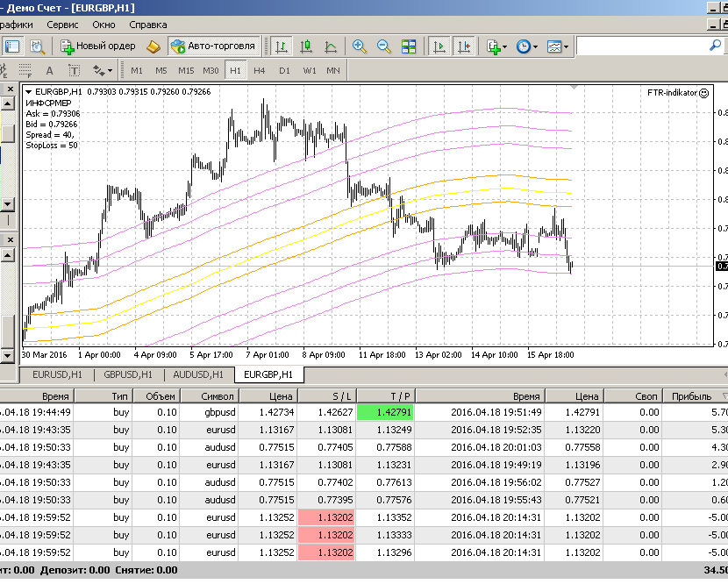
Task: Switch chart to line chart icon
Action: tap(331, 46)
